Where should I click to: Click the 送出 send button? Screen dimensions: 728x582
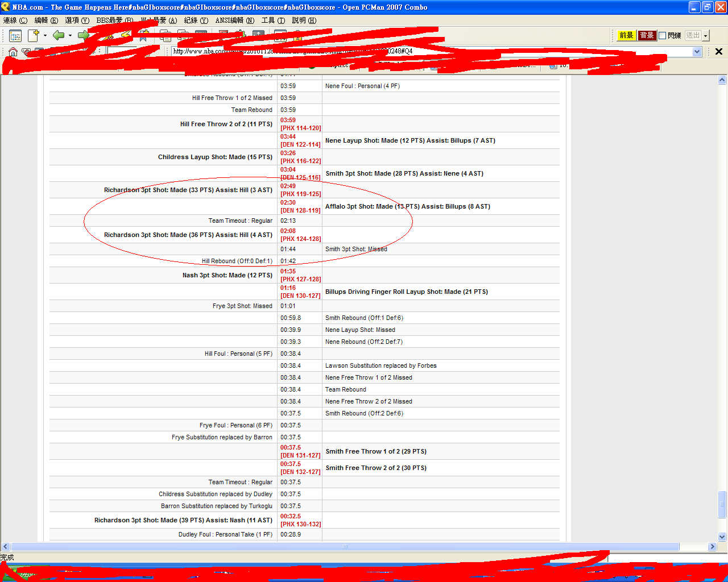[x=693, y=36]
